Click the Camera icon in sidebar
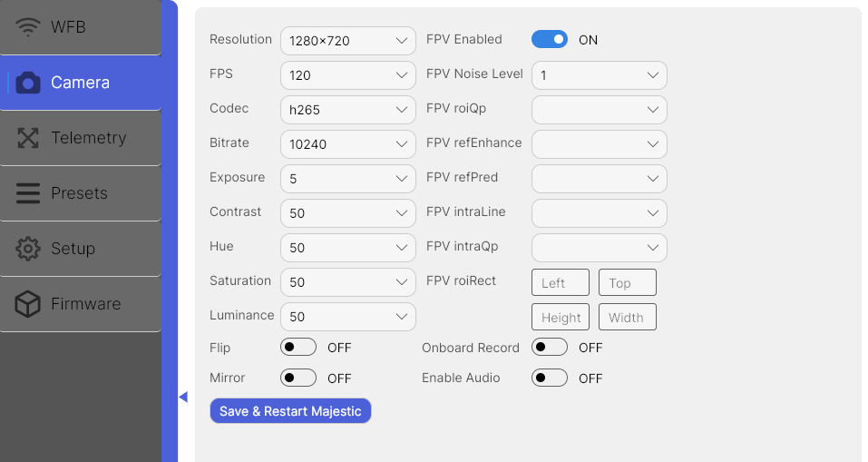 (x=28, y=83)
